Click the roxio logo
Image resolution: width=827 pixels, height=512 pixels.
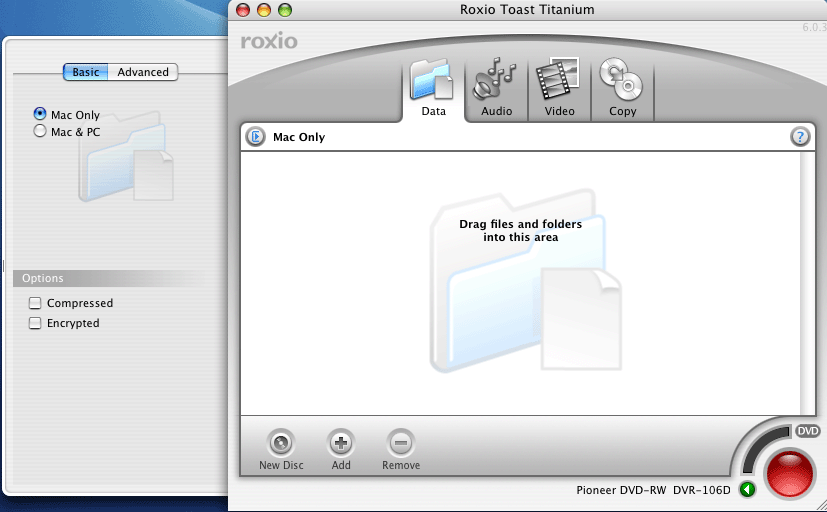(269, 41)
